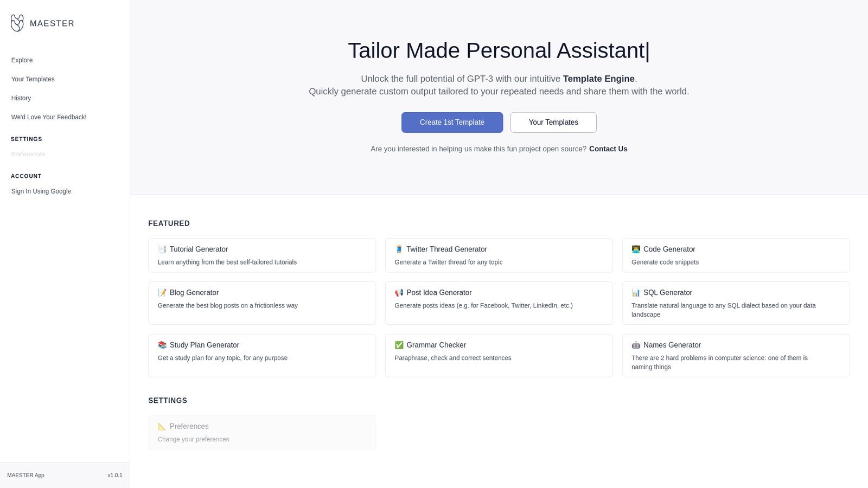
Task: Click the Study Plan Generator books icon
Action: 162,345
